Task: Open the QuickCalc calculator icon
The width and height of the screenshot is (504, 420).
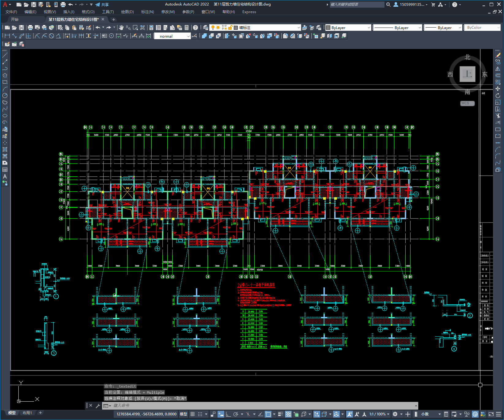Action: point(187,28)
